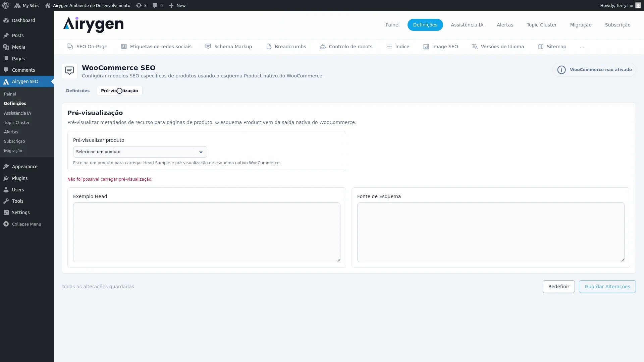Click the Airygen logo
Image resolution: width=644 pixels, height=362 pixels.
coord(93,25)
